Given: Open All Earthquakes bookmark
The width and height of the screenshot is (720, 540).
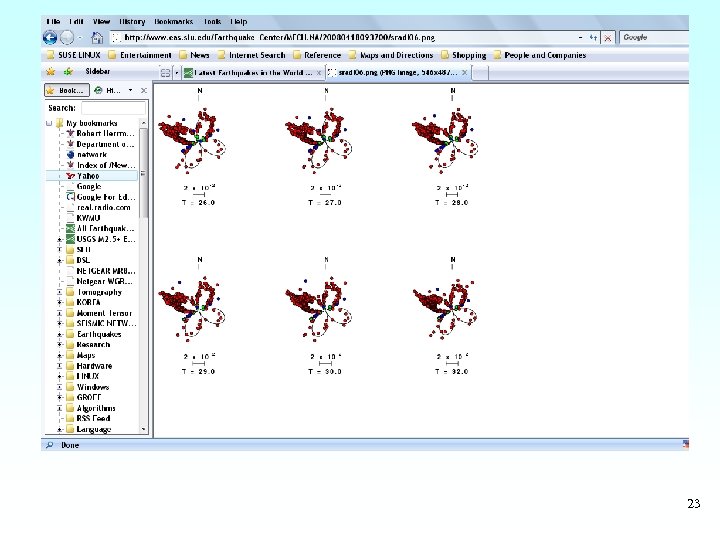Looking at the screenshot, I should pos(101,229).
